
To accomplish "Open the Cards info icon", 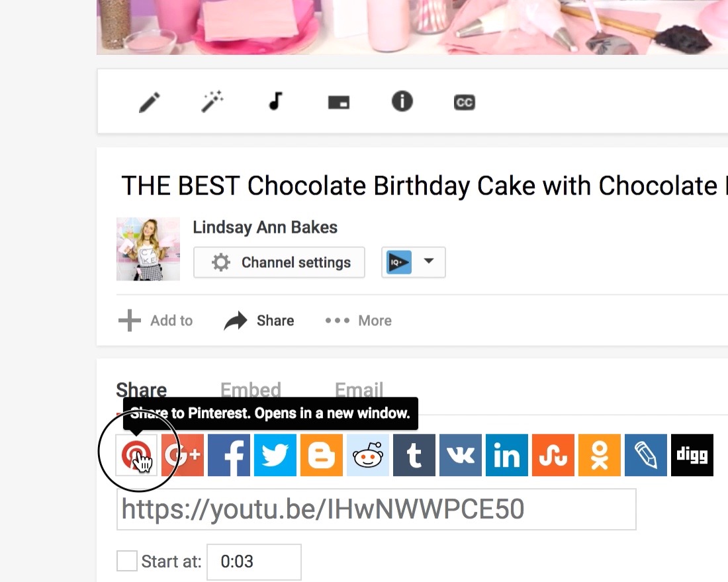I will (402, 101).
